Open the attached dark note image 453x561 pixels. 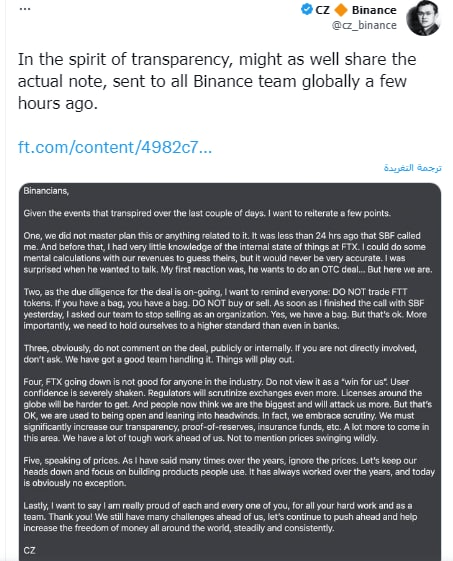tap(230, 371)
